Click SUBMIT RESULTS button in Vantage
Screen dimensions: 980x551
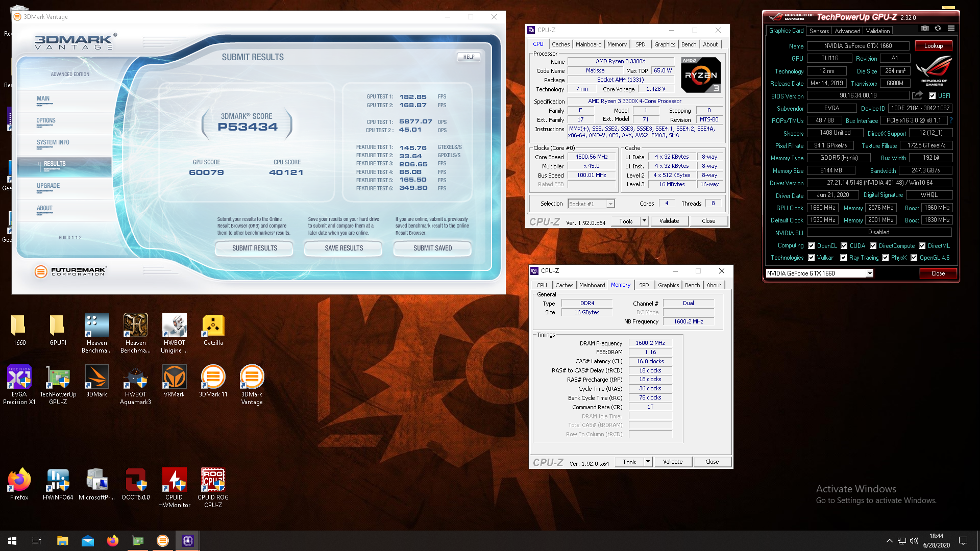point(254,248)
